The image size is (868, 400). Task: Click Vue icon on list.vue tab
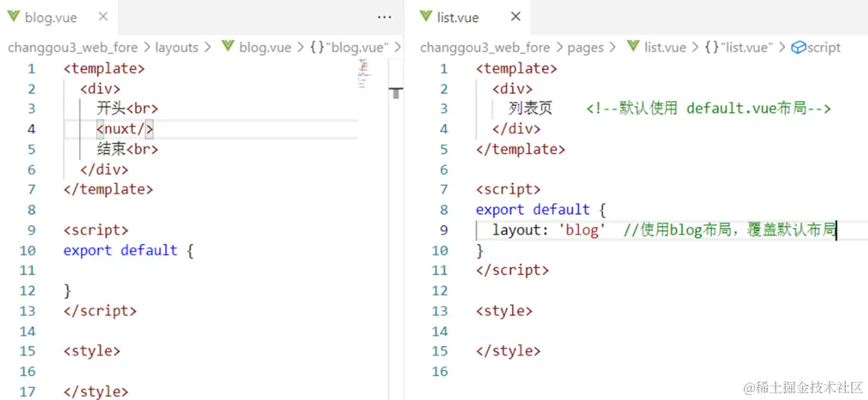click(x=425, y=17)
